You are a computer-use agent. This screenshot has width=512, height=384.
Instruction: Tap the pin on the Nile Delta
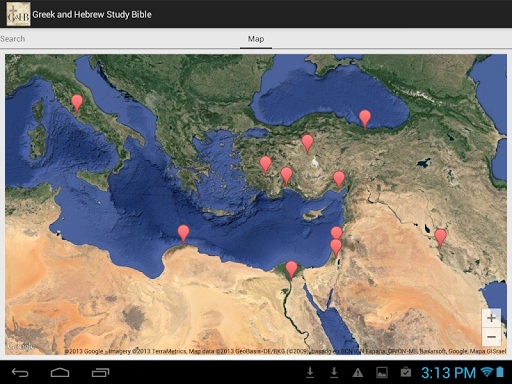pos(291,270)
